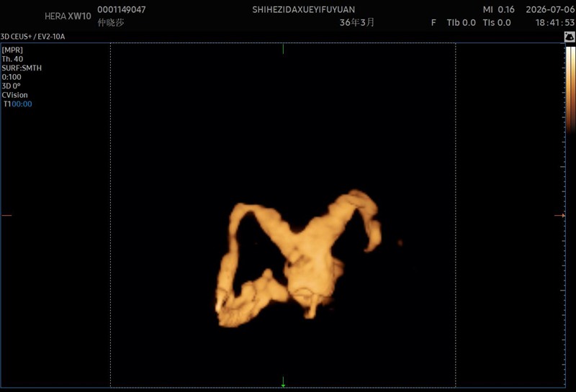Click the HERA XW10 system name
576x392 pixels.
tap(68, 16)
